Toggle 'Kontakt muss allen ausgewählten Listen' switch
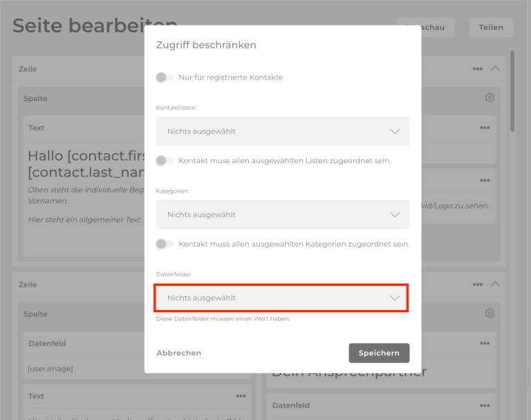 (165, 161)
